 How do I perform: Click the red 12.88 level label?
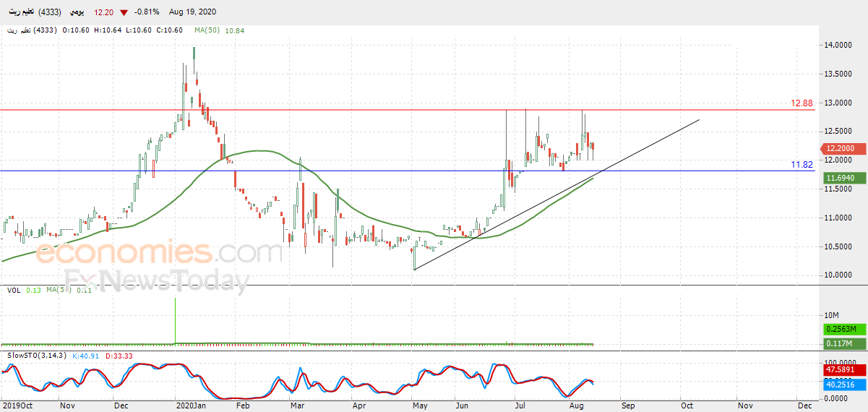(x=802, y=103)
